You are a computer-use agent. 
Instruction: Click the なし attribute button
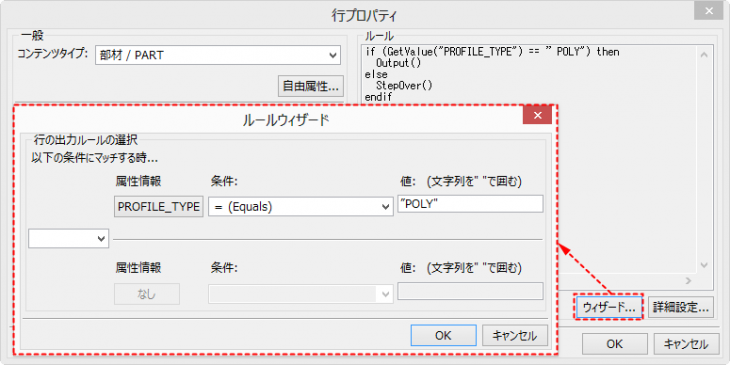147,294
